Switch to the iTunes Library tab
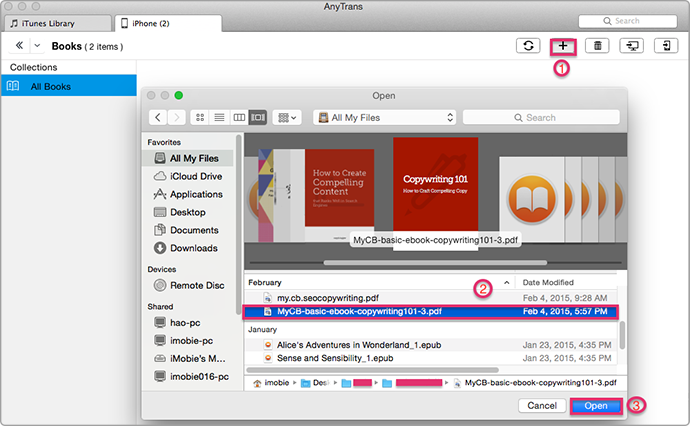The width and height of the screenshot is (690, 426). pyautogui.click(x=57, y=23)
